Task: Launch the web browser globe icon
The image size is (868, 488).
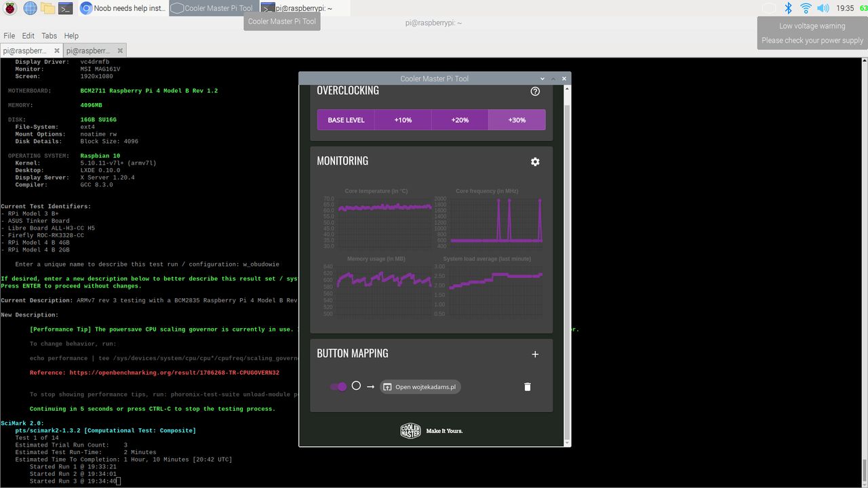Action: [x=30, y=8]
